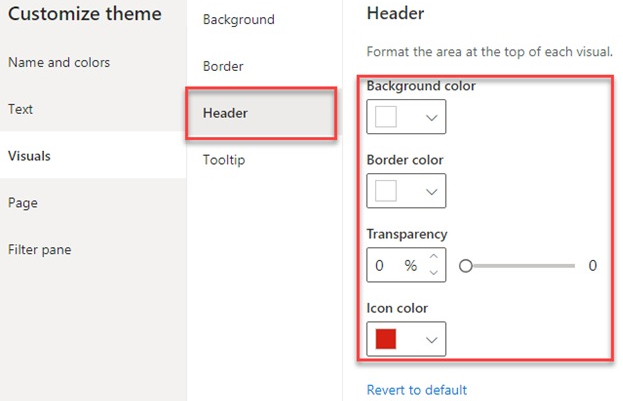Select the Border visual option

pos(223,67)
